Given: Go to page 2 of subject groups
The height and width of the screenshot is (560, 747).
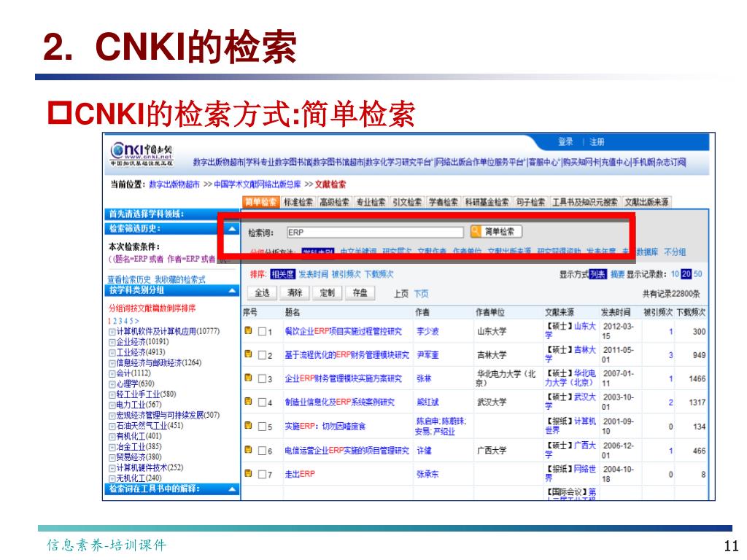Looking at the screenshot, I should tap(115, 322).
